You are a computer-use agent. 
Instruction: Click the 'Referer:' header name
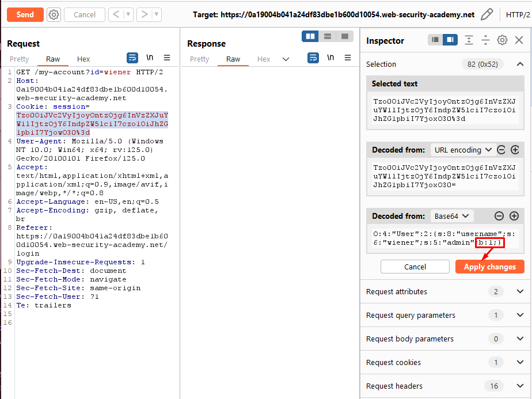(35, 227)
